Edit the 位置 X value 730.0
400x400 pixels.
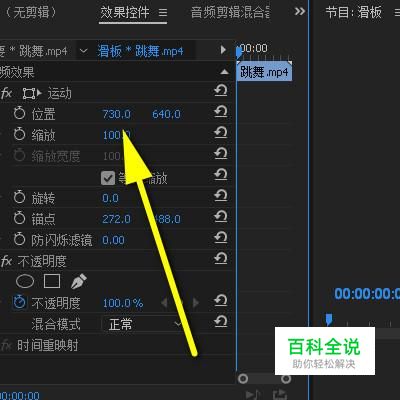[x=116, y=114]
